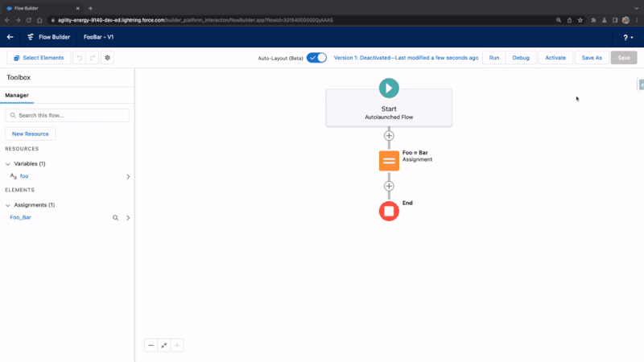This screenshot has height=362, width=644.
Task: Click the Start play circle icon
Action: 389,88
